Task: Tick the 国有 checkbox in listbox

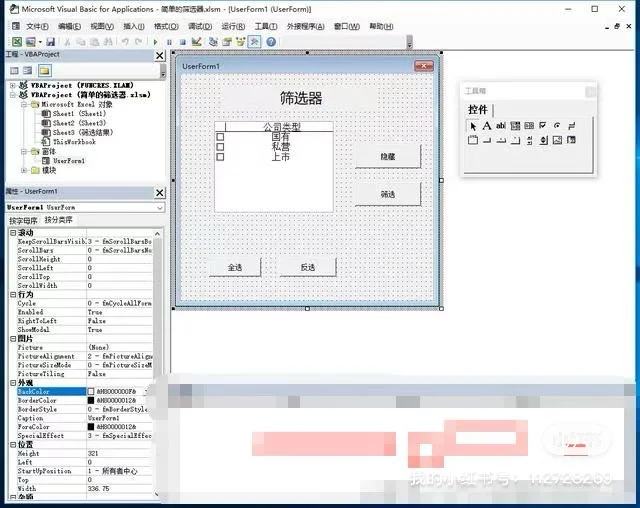Action: (220, 137)
